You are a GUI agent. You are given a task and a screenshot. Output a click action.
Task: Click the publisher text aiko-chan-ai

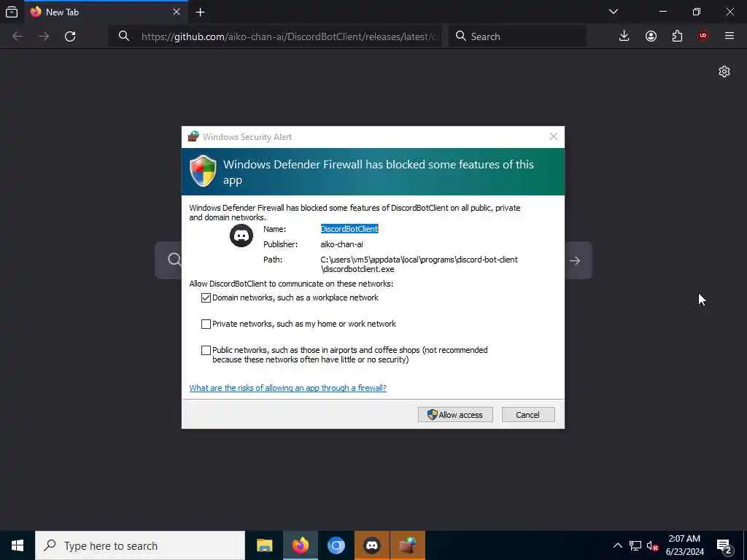341,244
